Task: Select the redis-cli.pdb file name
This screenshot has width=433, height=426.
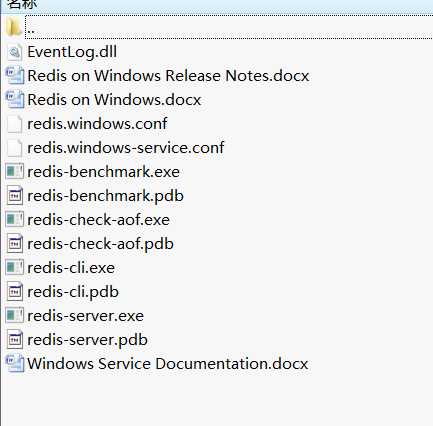Action: click(x=73, y=292)
